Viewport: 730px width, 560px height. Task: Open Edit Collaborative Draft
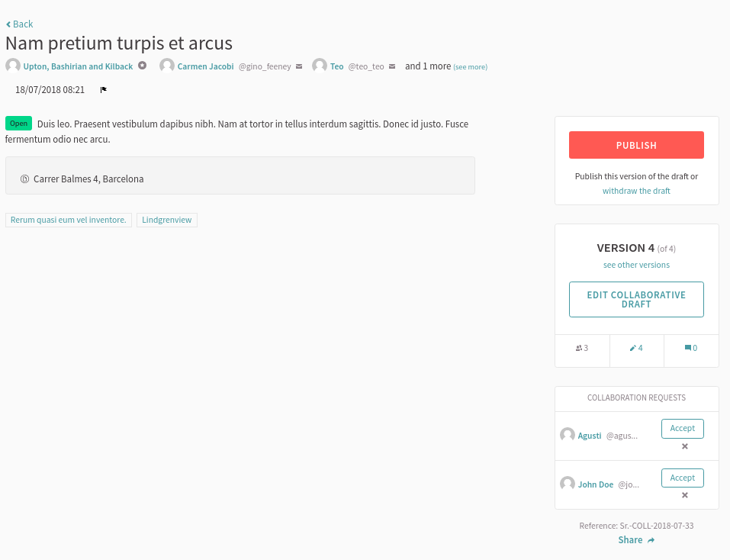636,299
